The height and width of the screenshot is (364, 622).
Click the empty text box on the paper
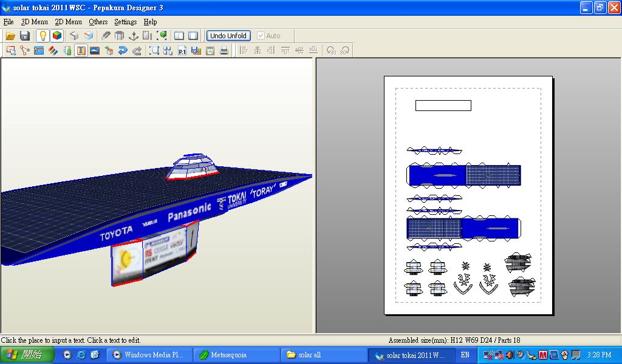pyautogui.click(x=443, y=106)
